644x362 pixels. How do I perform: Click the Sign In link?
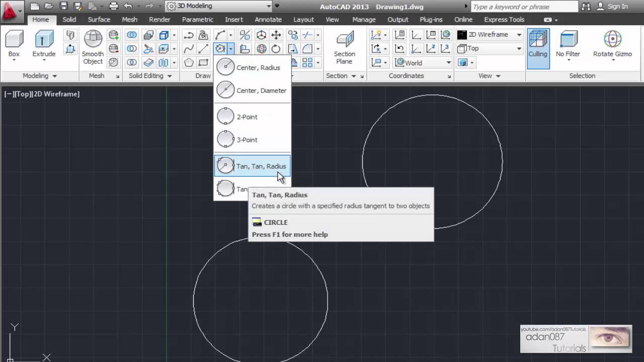click(x=617, y=7)
